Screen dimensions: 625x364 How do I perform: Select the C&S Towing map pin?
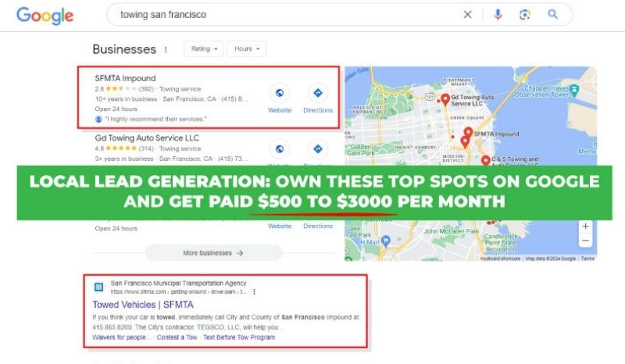pos(485,160)
